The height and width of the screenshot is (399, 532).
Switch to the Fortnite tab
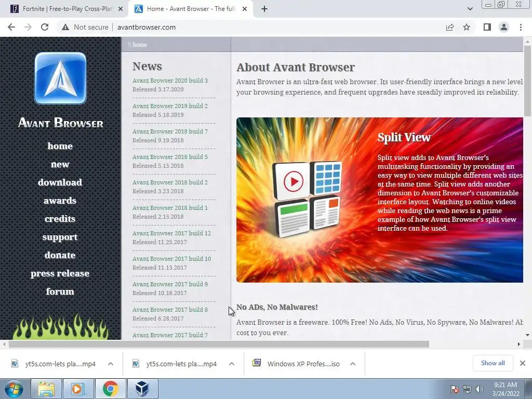point(64,9)
